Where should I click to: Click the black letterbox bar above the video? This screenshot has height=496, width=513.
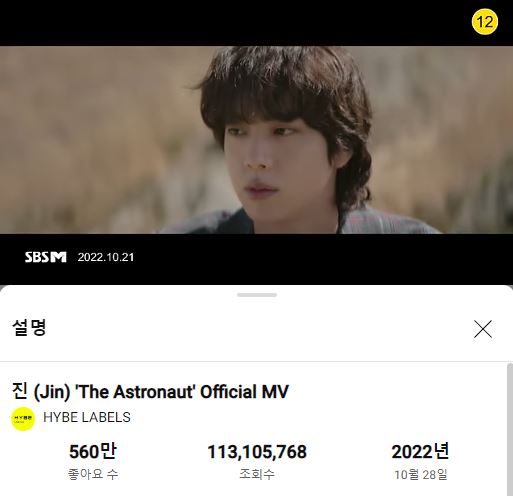point(233,23)
